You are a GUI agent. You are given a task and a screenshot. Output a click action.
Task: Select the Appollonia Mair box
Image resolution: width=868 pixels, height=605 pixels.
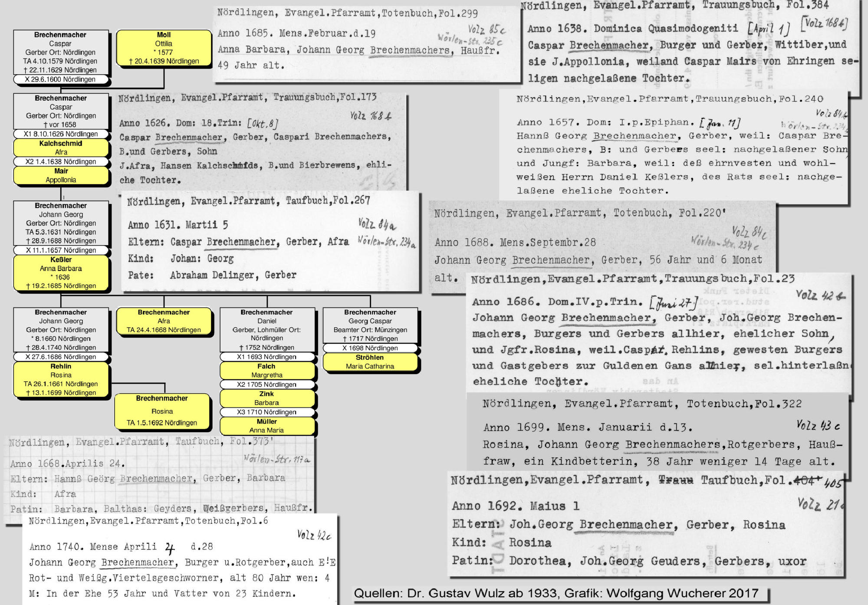(x=61, y=175)
